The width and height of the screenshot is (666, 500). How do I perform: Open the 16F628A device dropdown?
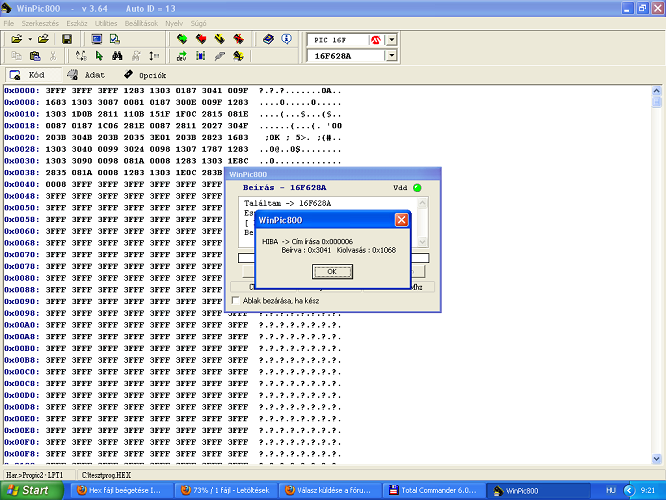(x=391, y=56)
